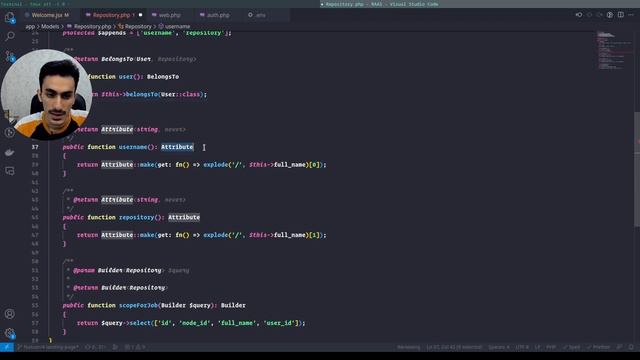Screen dimensions: 640x360
Task: Open the notifications bell in the status bar
Action: point(631,347)
